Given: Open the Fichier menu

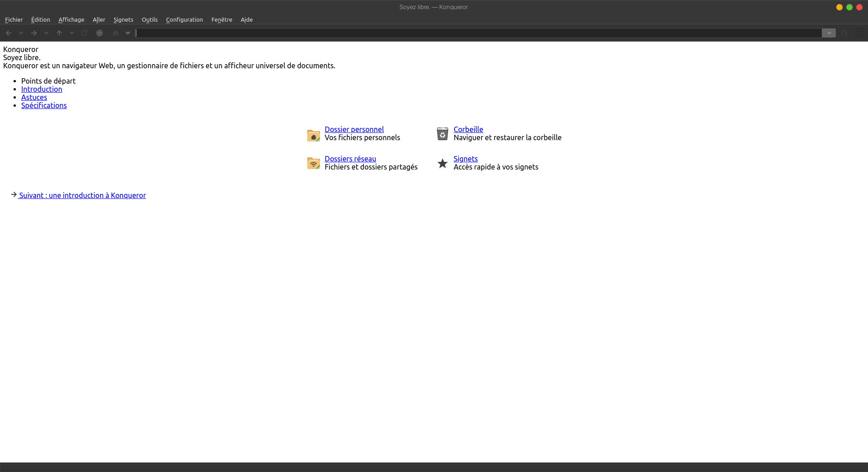Looking at the screenshot, I should pos(14,19).
